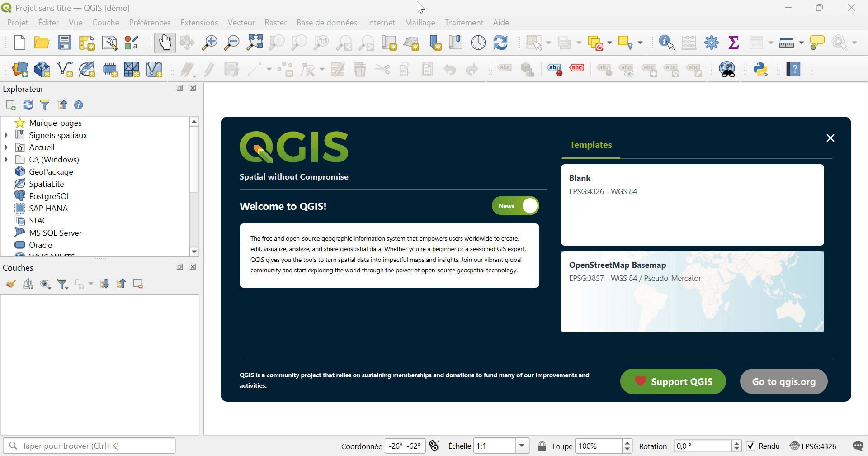Open the measure tool dropdown arrow
The width and height of the screenshot is (868, 456).
click(x=802, y=43)
